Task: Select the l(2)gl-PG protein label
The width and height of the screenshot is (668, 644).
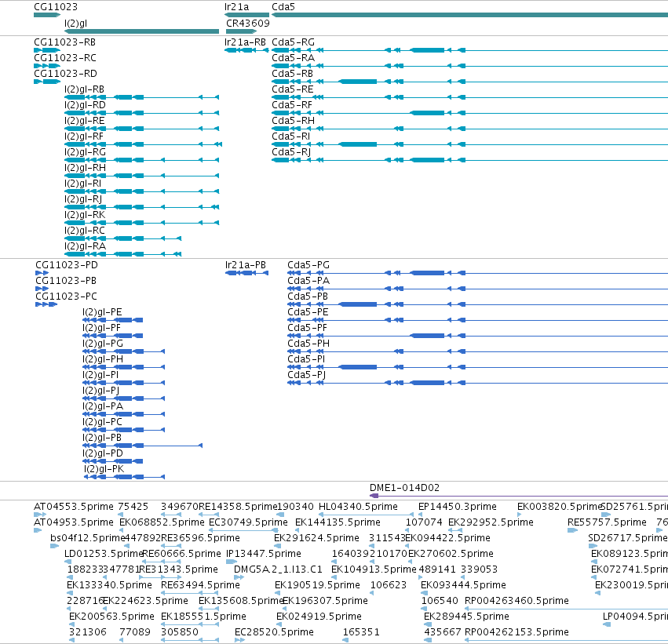Action: click(103, 344)
